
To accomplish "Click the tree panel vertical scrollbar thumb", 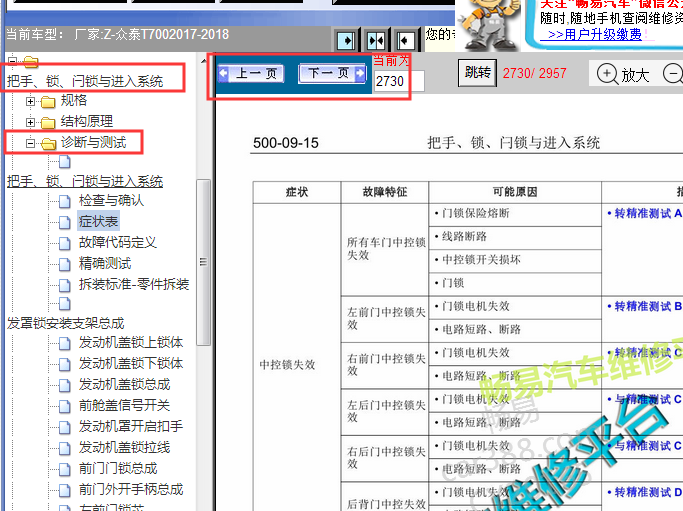I will (x=203, y=262).
